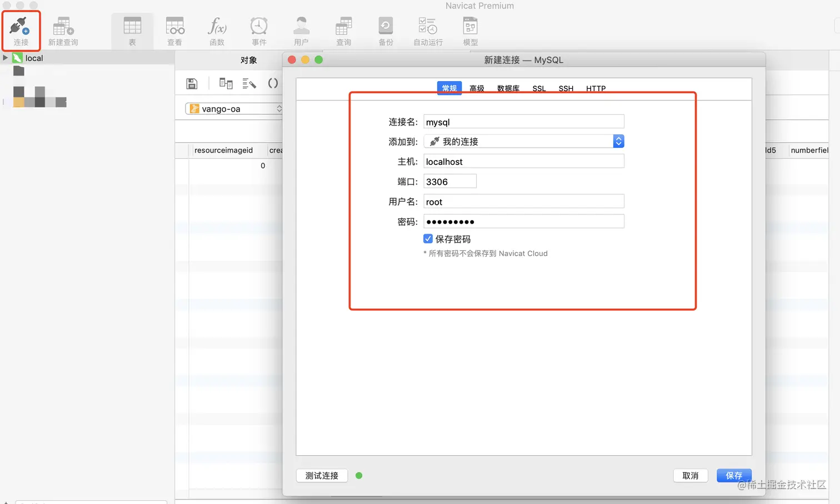Open the 事件 (Event) toolbar icon

(259, 31)
